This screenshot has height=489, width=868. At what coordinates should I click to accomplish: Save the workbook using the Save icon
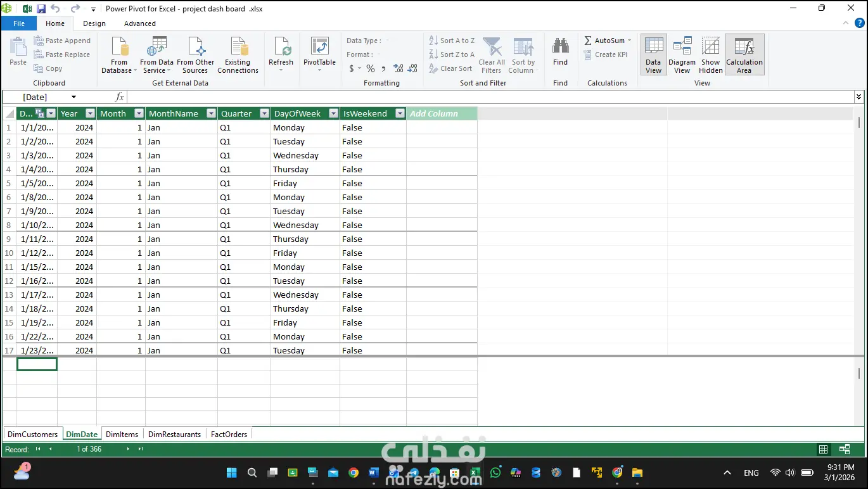(41, 9)
